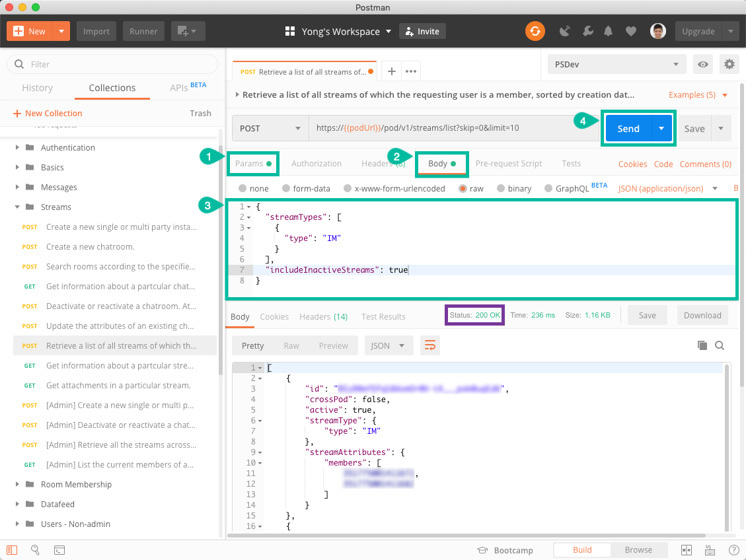Toggle two-pane layout icon
Viewport: 746px width, 560px height.
click(686, 550)
